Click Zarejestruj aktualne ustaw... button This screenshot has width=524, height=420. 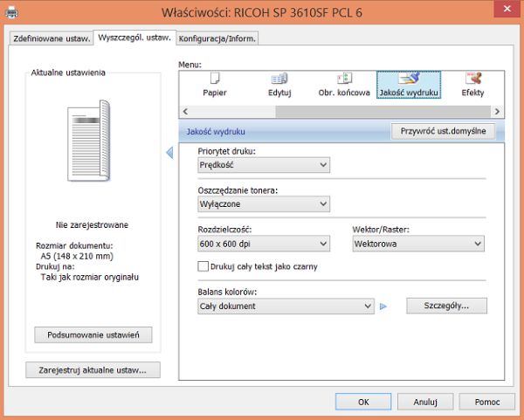(93, 370)
